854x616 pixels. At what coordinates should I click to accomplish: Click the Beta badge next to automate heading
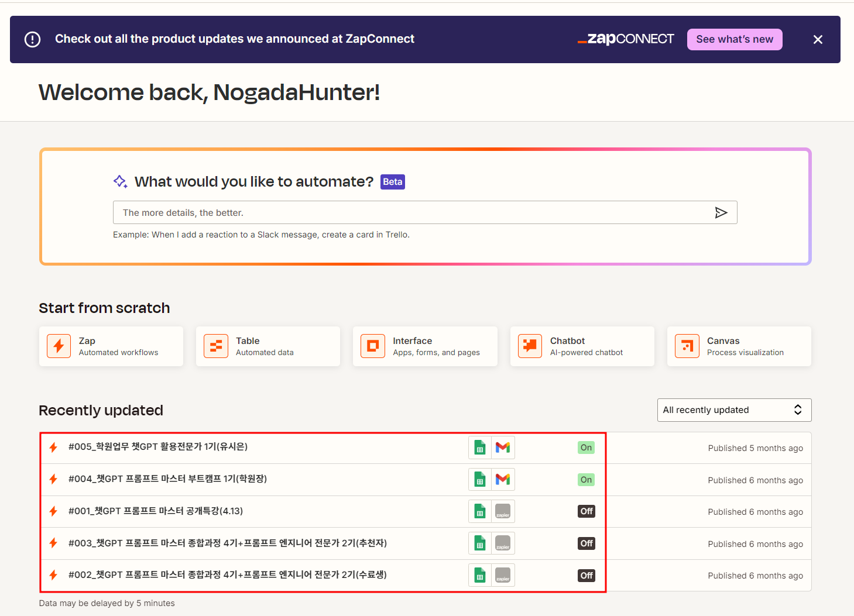(x=392, y=182)
